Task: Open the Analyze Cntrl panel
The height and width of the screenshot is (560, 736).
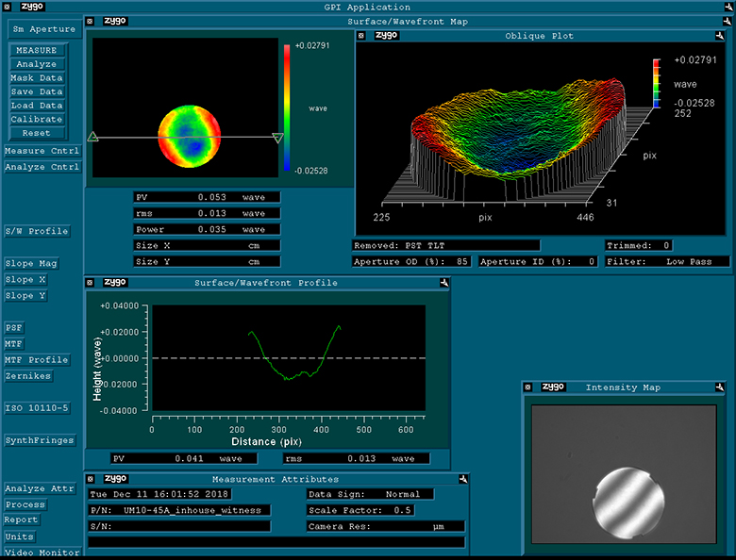Action: point(42,167)
